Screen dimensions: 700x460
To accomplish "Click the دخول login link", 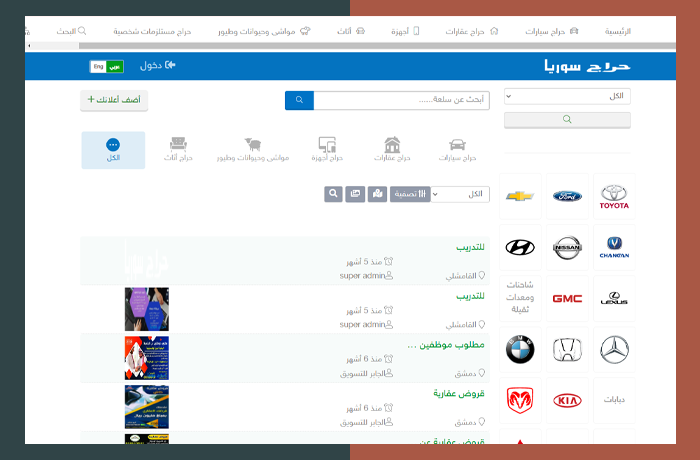I will (157, 66).
